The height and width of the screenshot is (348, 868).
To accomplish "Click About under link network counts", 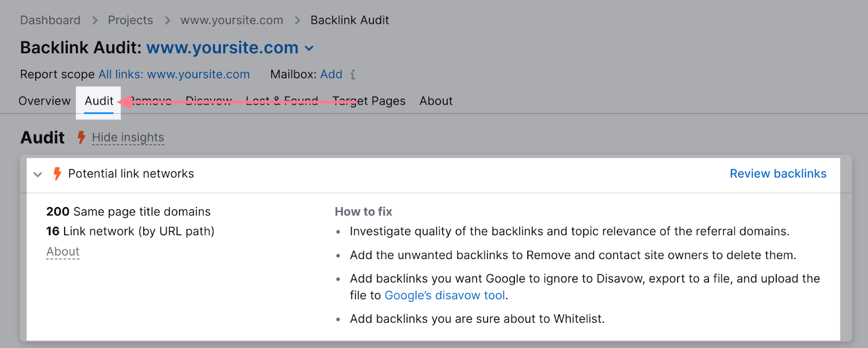I will (x=63, y=252).
